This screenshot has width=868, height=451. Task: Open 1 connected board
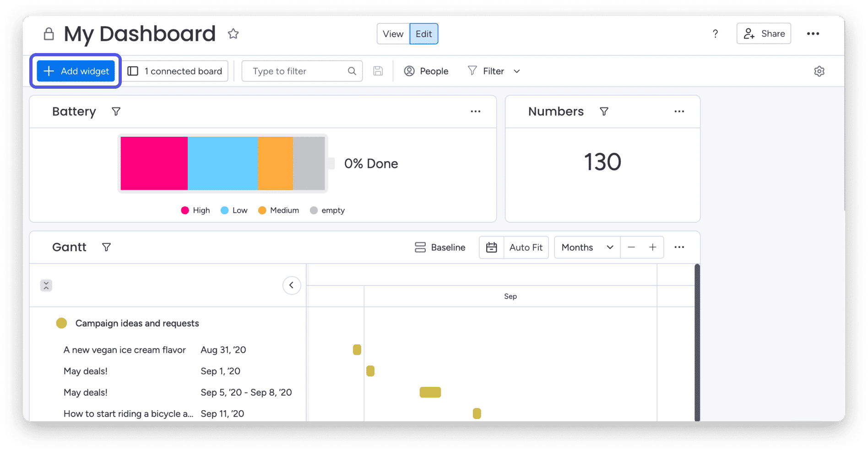click(175, 71)
